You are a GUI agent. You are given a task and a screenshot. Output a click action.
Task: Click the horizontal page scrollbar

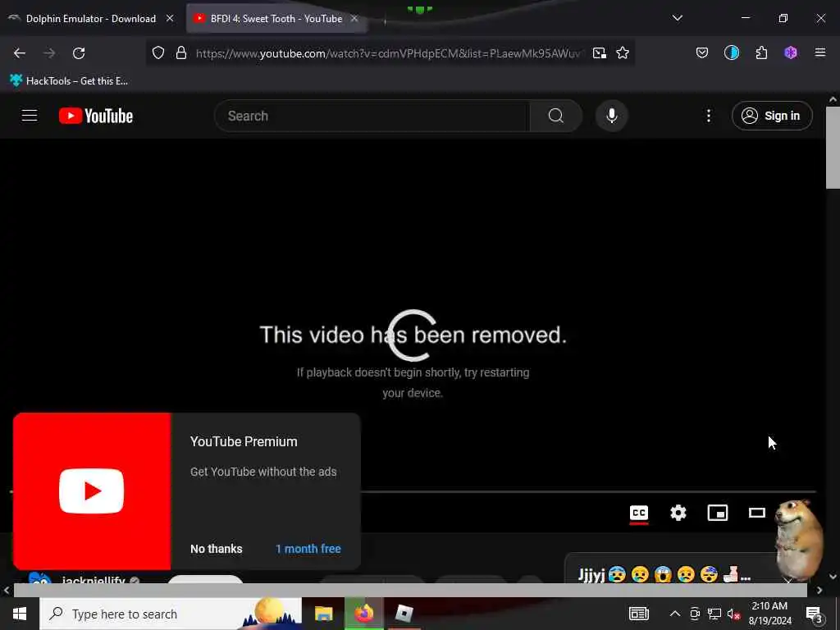(410, 591)
